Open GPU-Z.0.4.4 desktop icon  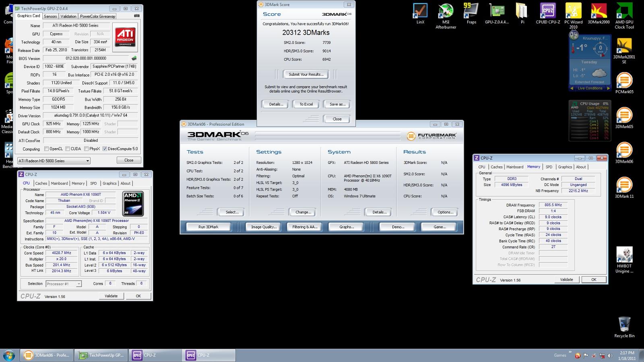click(x=497, y=14)
